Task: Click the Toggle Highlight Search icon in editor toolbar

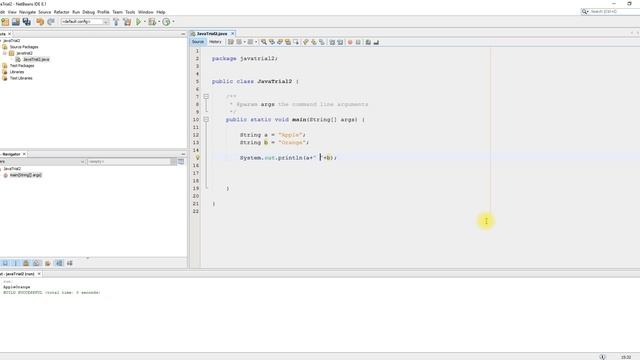Action: [288, 42]
